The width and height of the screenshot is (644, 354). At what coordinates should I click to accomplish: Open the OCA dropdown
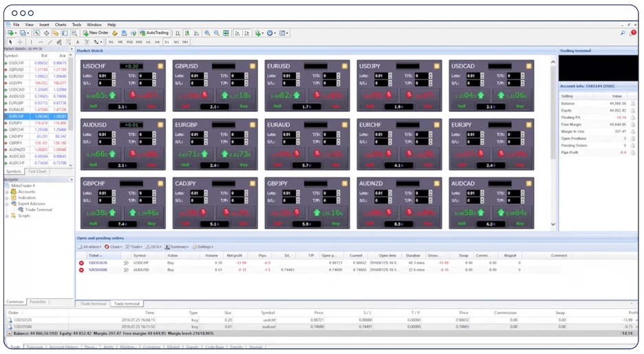[154, 247]
